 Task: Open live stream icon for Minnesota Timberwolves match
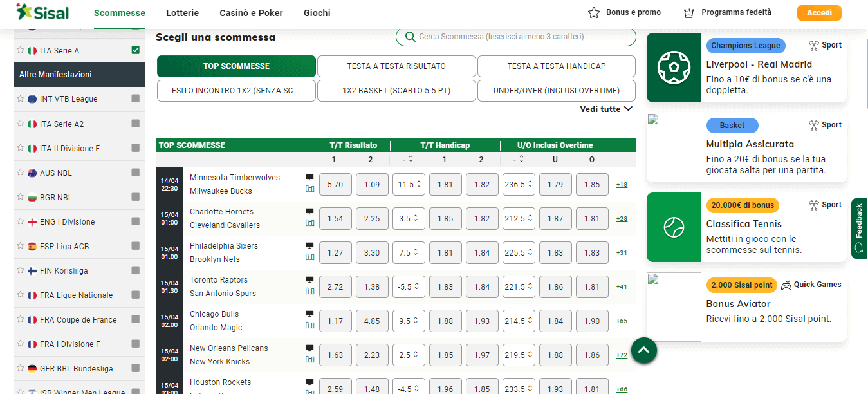tap(309, 177)
